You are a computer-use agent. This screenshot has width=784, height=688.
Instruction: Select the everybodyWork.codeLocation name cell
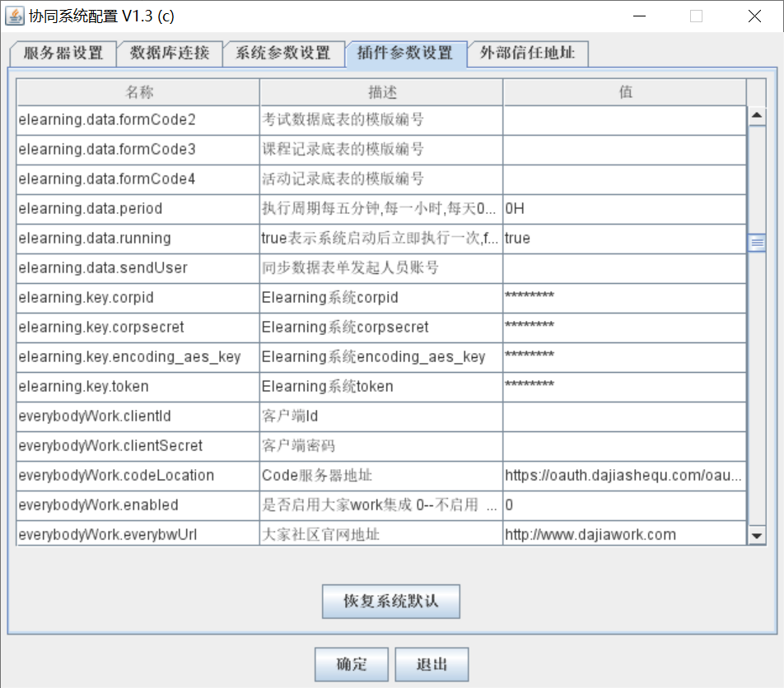(x=138, y=475)
